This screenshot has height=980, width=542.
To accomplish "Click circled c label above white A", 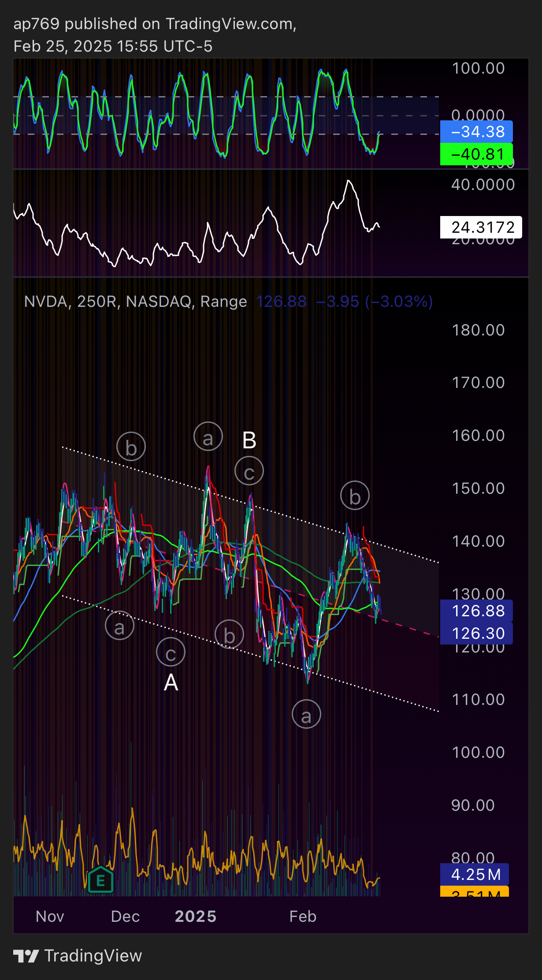I will click(171, 652).
